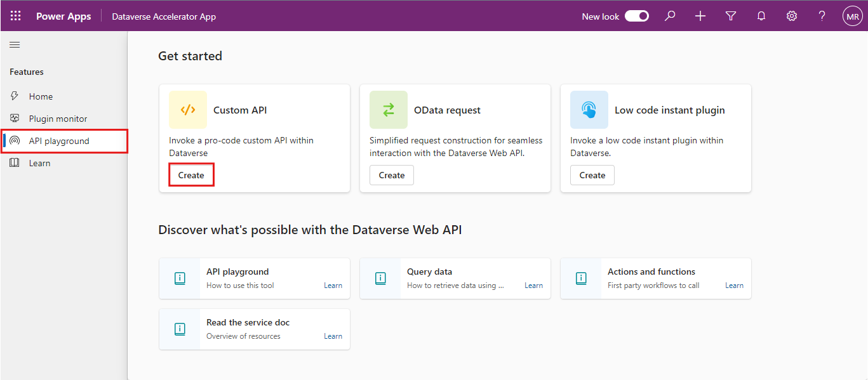Open the app launcher waffle icon
The image size is (868, 380).
click(x=15, y=16)
